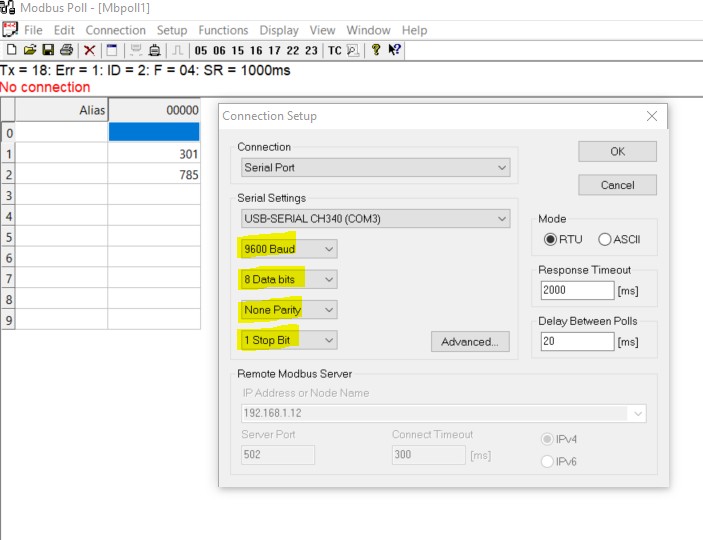The image size is (703, 540).
Task: Click the red X delete icon
Action: pos(90,49)
